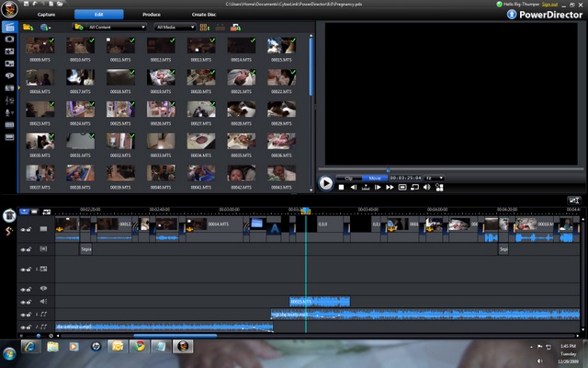The width and height of the screenshot is (588, 368).
Task: Open the Magic tools wand icon
Action: (8, 231)
